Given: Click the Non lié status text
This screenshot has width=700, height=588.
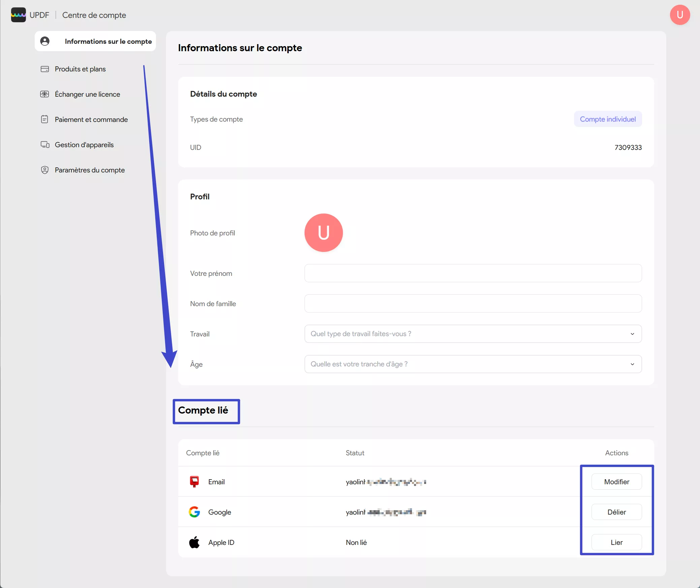Looking at the screenshot, I should point(356,543).
